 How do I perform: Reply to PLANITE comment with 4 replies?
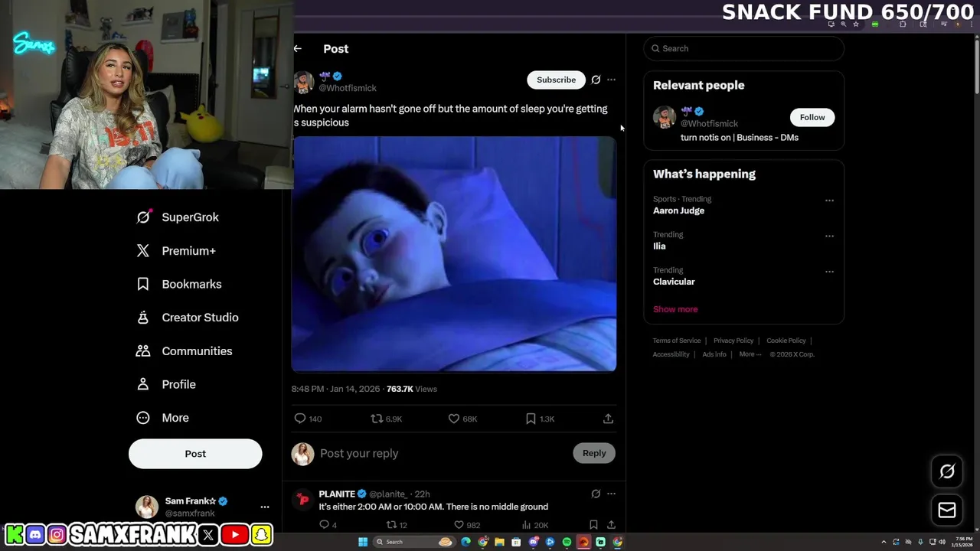click(x=328, y=525)
